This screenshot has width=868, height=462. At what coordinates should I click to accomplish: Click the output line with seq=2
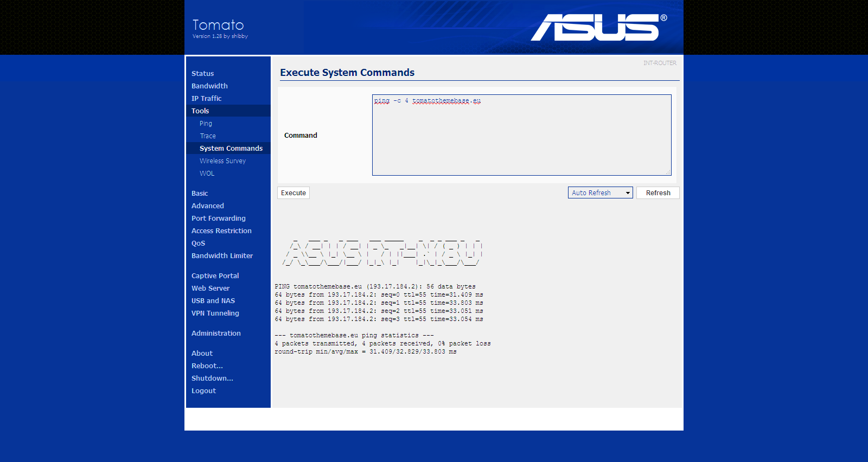coord(379,311)
